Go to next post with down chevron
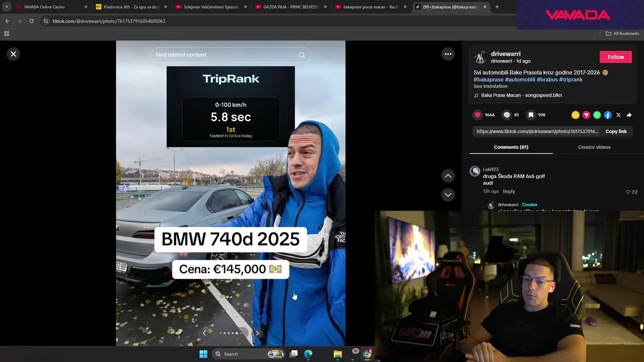The image size is (644, 362). (448, 195)
